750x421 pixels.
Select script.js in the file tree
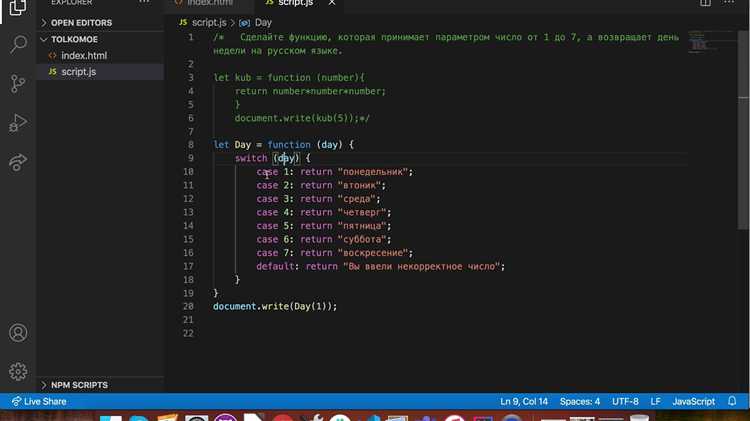(79, 72)
